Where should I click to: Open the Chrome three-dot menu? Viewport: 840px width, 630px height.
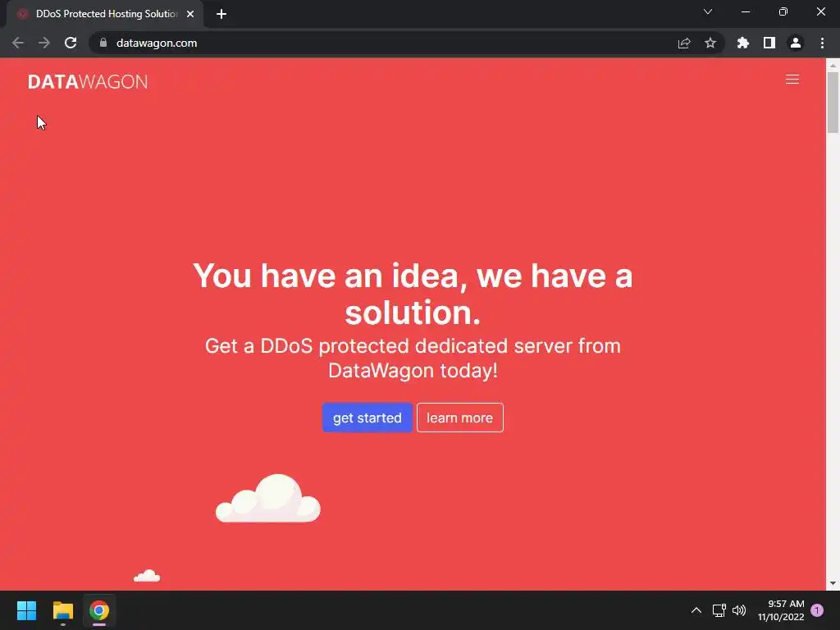coord(822,43)
